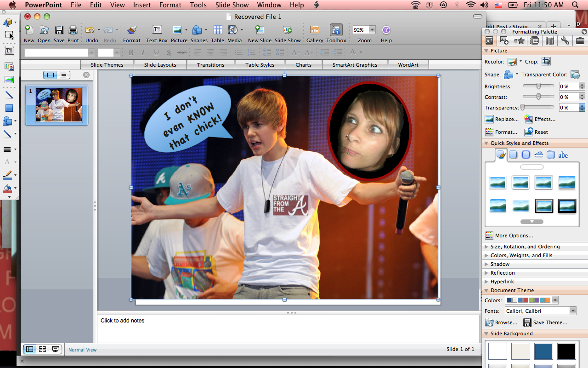Click the Text Box toolbar icon
588x368 pixels.
[x=157, y=30]
